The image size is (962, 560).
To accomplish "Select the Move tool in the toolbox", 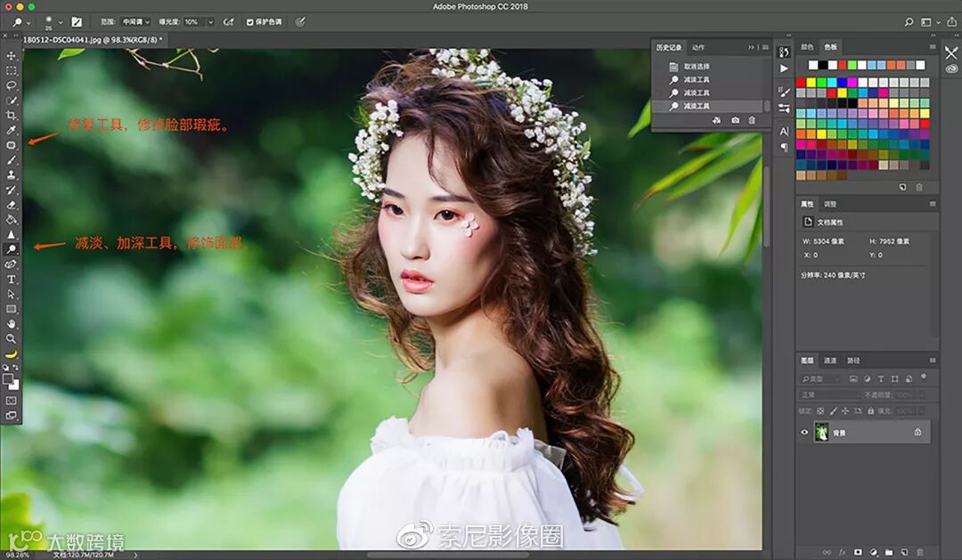I will (11, 56).
